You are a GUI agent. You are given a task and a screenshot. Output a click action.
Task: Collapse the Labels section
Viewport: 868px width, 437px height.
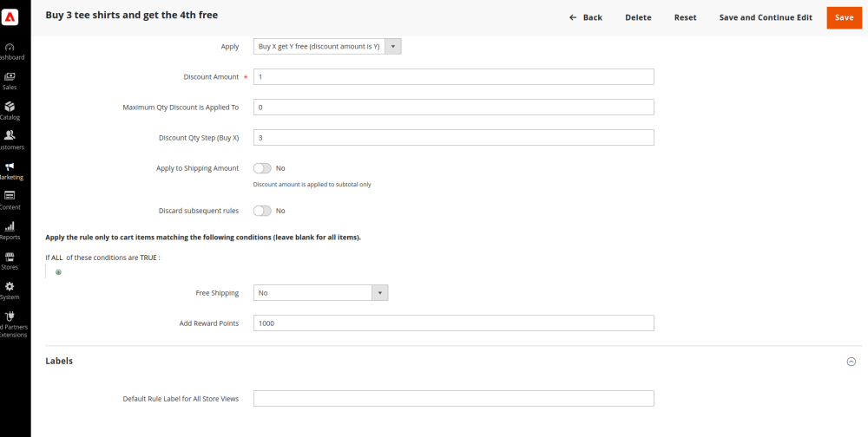point(851,362)
